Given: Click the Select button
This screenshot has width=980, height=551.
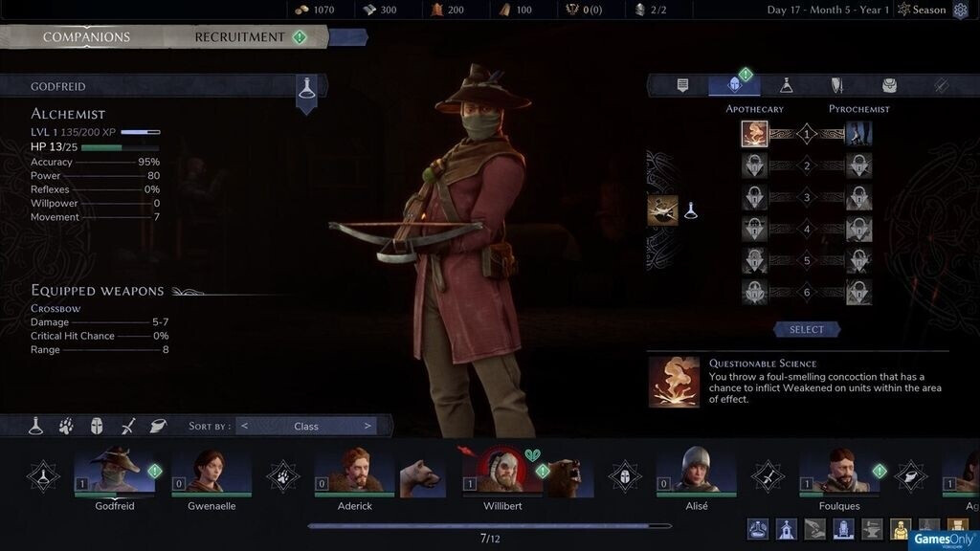Looking at the screenshot, I should click(x=806, y=329).
